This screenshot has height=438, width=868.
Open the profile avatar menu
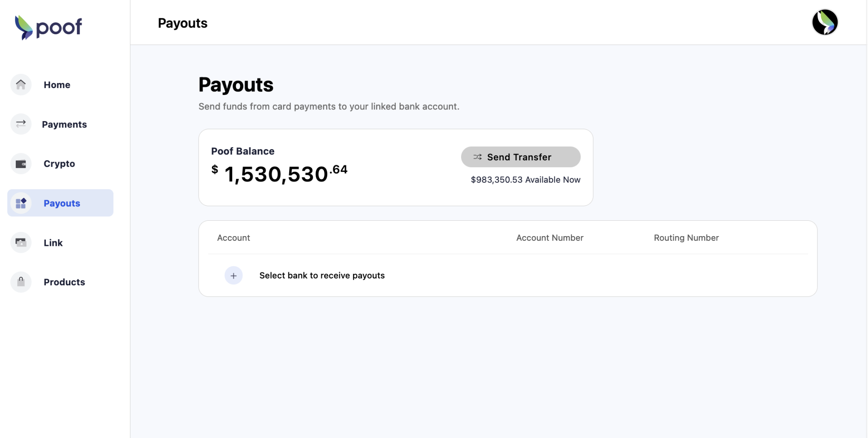824,22
